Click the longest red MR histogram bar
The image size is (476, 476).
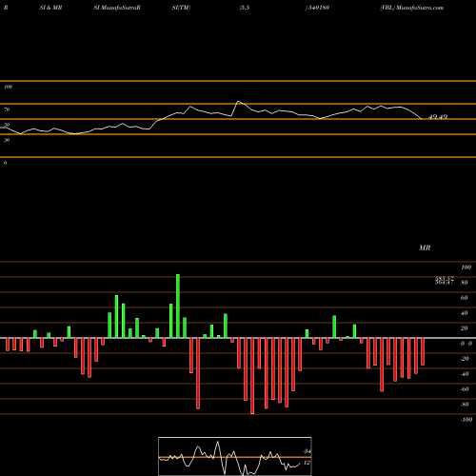point(252,376)
